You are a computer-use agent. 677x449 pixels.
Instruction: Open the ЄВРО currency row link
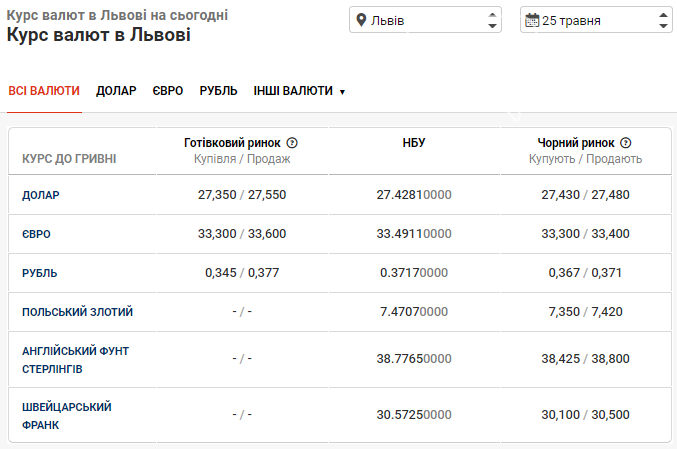36,234
